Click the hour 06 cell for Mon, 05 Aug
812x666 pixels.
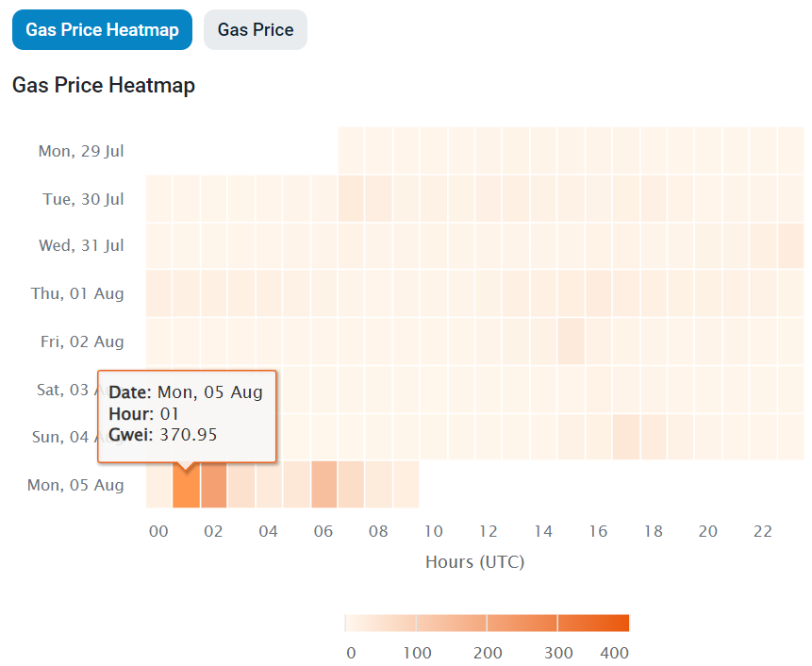pos(323,484)
